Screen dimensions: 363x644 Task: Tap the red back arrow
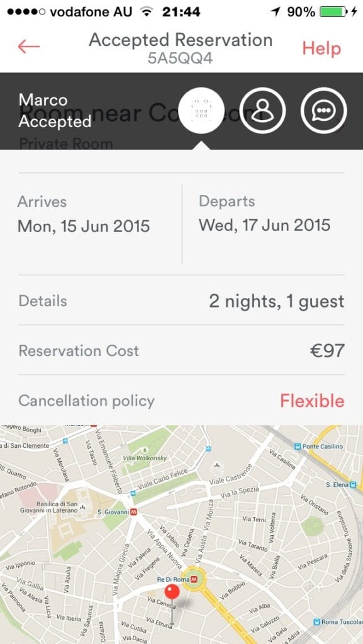tap(29, 47)
